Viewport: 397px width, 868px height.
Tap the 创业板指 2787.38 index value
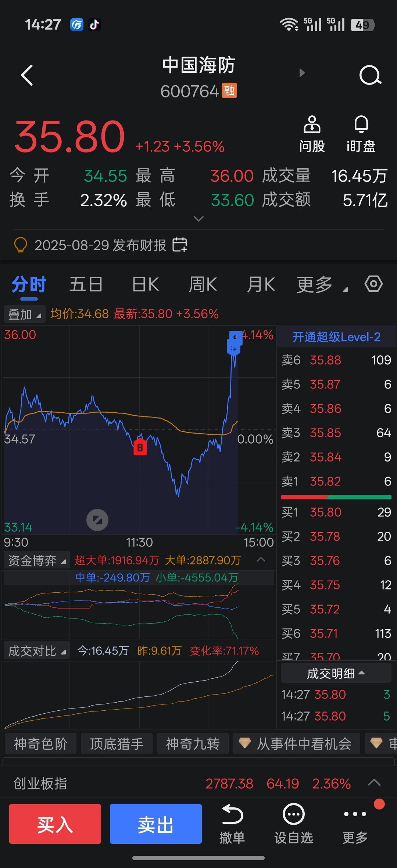pyautogui.click(x=229, y=783)
